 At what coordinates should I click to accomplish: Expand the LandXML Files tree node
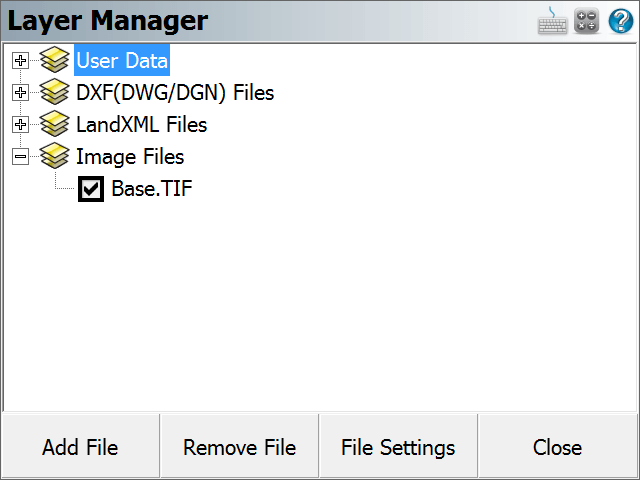[x=20, y=124]
